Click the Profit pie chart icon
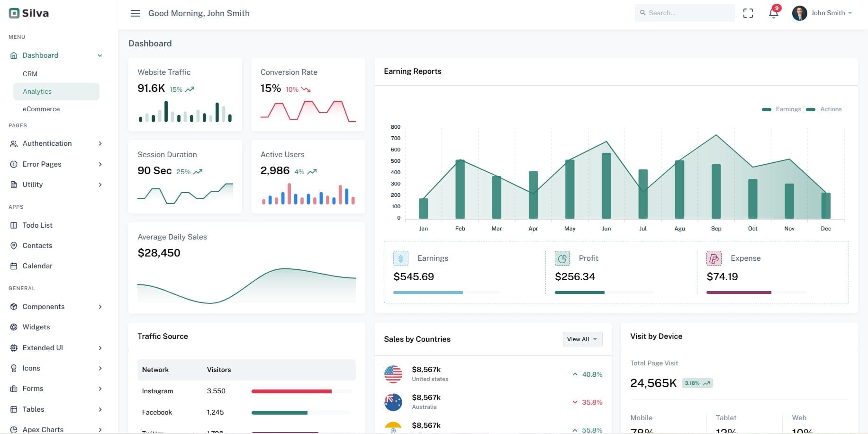Screen dimensions: 868x434 pyautogui.click(x=562, y=258)
